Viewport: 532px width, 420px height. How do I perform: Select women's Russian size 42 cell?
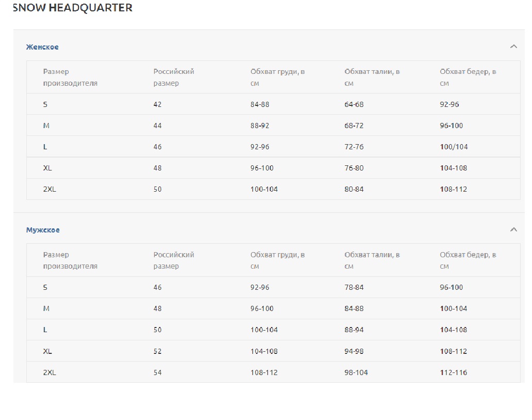tap(157, 104)
